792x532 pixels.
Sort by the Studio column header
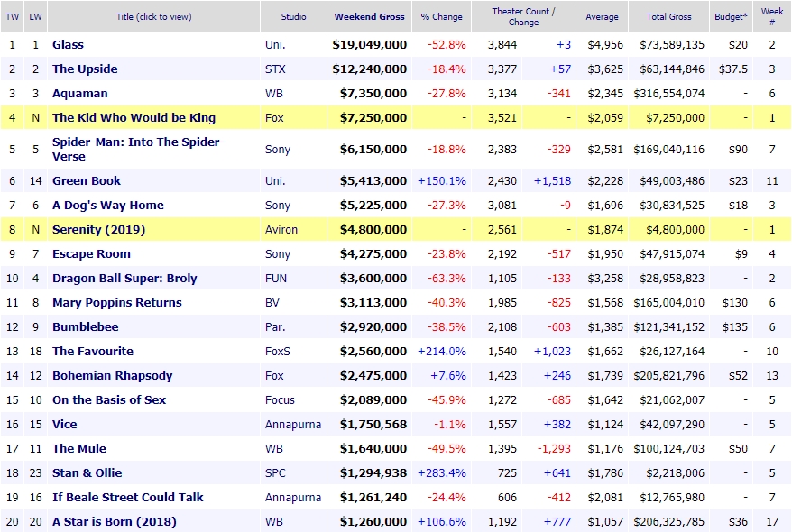(293, 16)
